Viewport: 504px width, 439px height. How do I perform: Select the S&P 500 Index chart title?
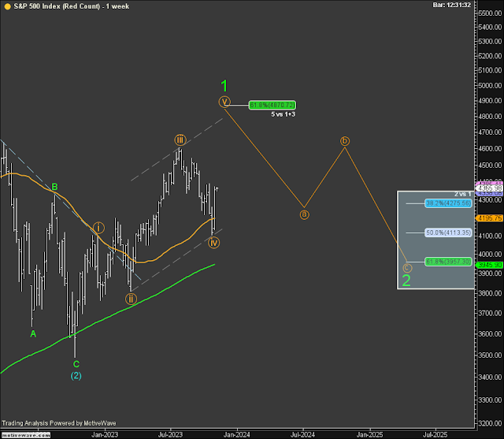[x=72, y=6]
